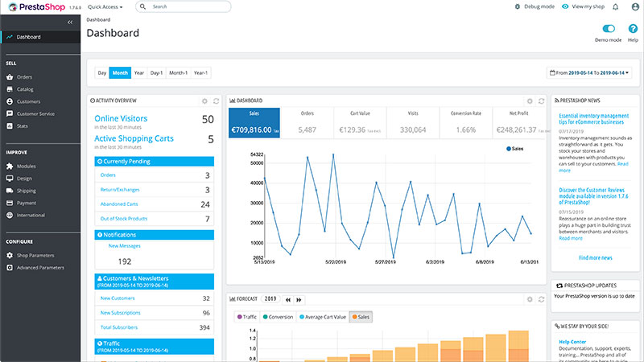Viewport: 644px width, 362px height.
Task: Click the Help question mark icon
Action: [633, 28]
